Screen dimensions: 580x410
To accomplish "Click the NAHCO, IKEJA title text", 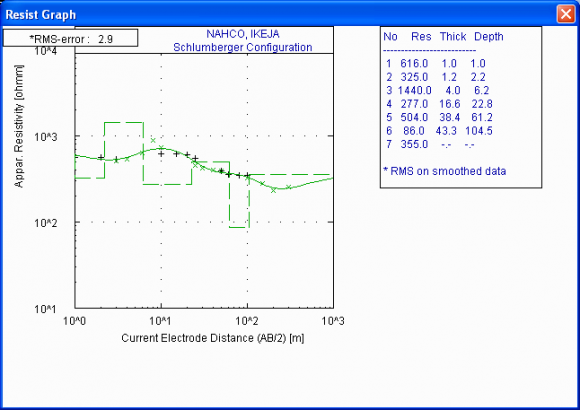I will (x=243, y=34).
